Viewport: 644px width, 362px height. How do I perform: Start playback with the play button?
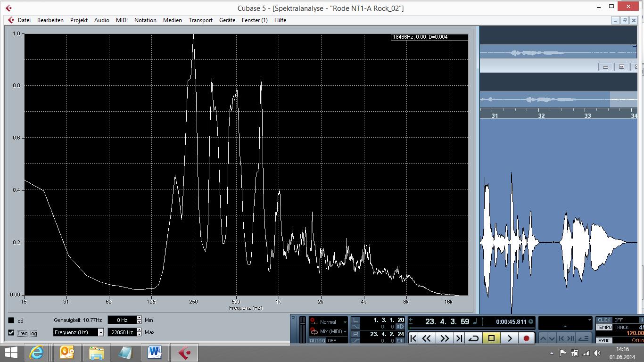[x=509, y=338]
